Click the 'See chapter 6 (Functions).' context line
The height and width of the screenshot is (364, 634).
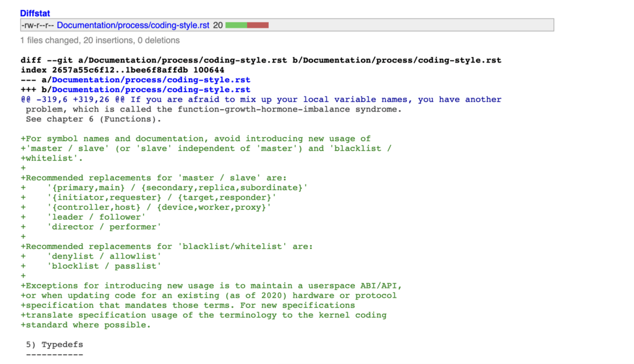pyautogui.click(x=93, y=119)
